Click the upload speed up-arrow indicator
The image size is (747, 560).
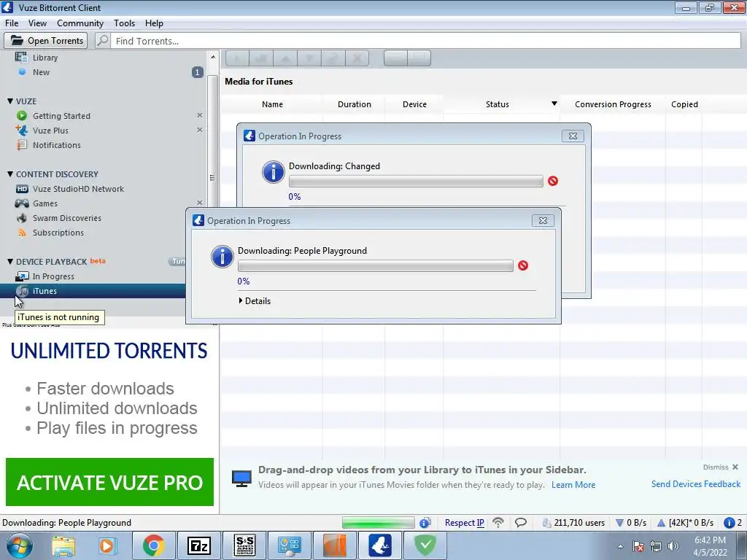685,522
